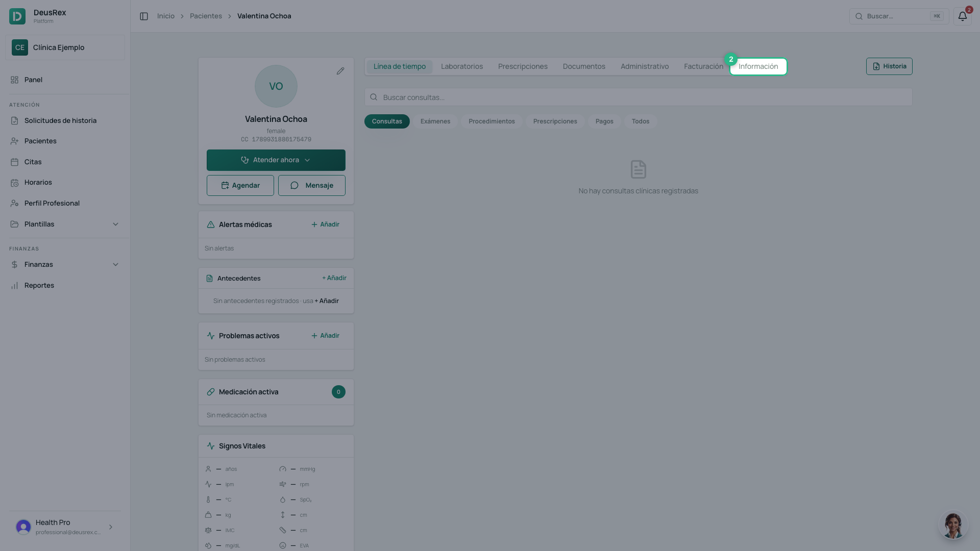The image size is (980, 551).
Task: Expand the Plantillas menu
Action: (x=65, y=224)
